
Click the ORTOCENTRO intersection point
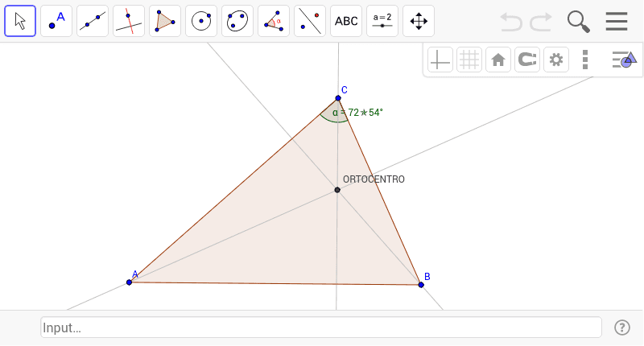coord(337,190)
